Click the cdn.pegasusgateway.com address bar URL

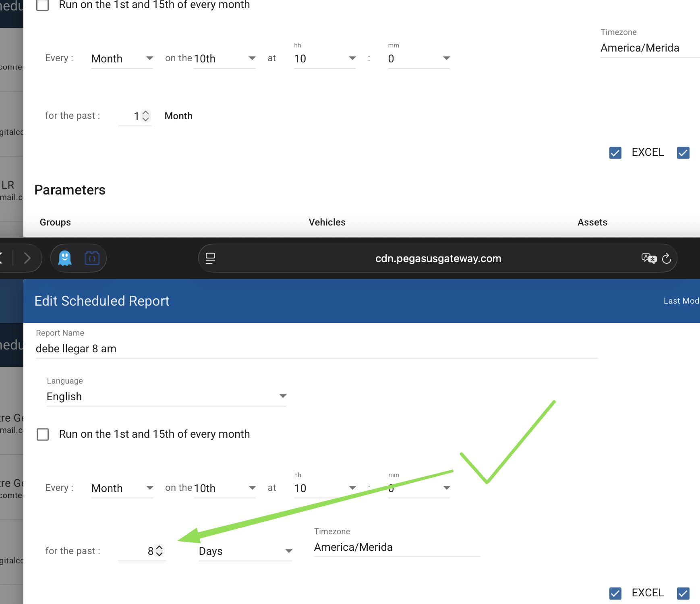(438, 259)
